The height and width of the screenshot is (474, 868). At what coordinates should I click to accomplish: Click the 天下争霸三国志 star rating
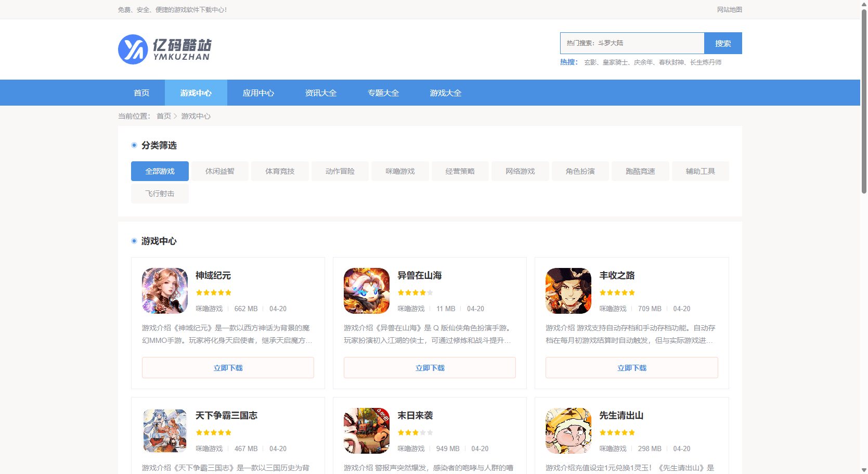[x=214, y=432]
